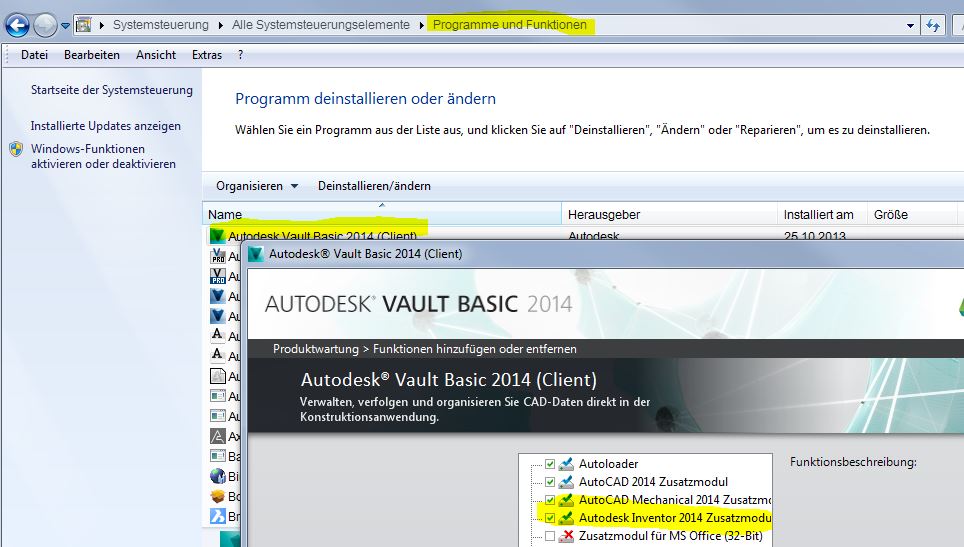The height and width of the screenshot is (547, 964).
Task: Click the green icon beside AutoCAD Mechanical 2014
Action: click(x=566, y=500)
